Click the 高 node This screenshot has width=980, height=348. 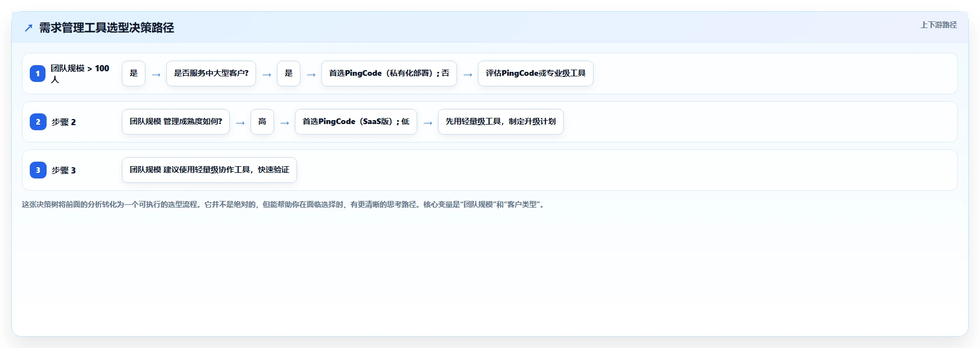pyautogui.click(x=262, y=122)
